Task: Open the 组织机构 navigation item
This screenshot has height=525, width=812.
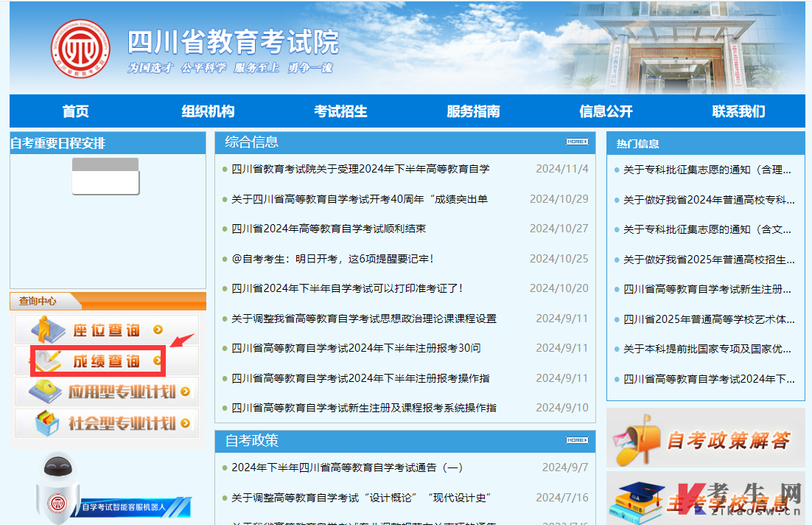Action: click(x=209, y=111)
